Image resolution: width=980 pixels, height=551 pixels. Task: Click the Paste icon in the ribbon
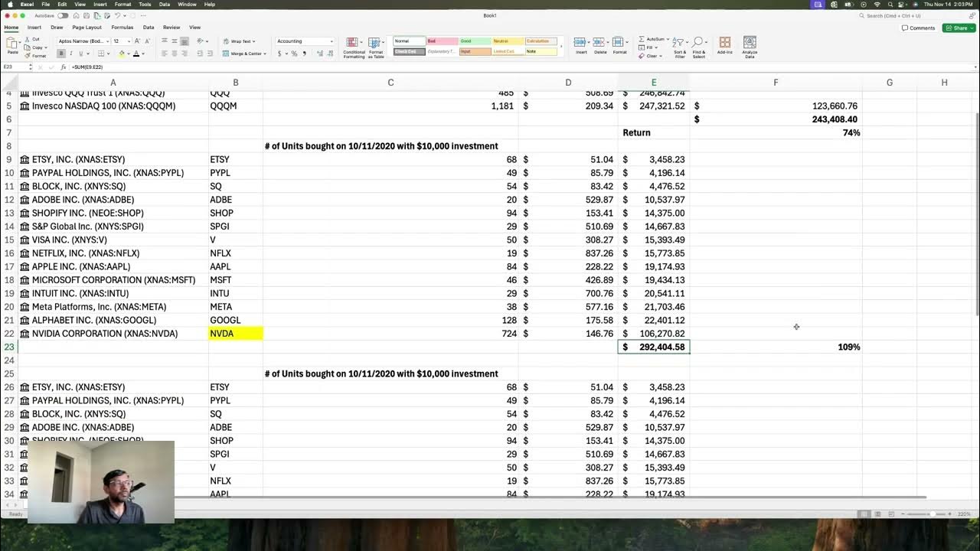(x=13, y=44)
